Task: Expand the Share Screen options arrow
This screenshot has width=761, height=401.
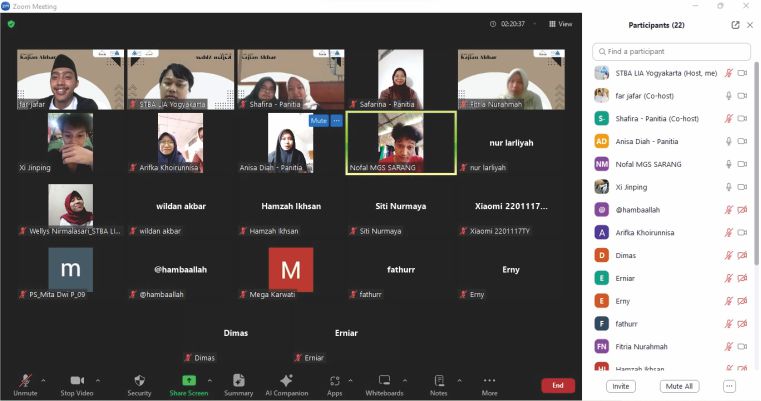Action: pyautogui.click(x=209, y=380)
